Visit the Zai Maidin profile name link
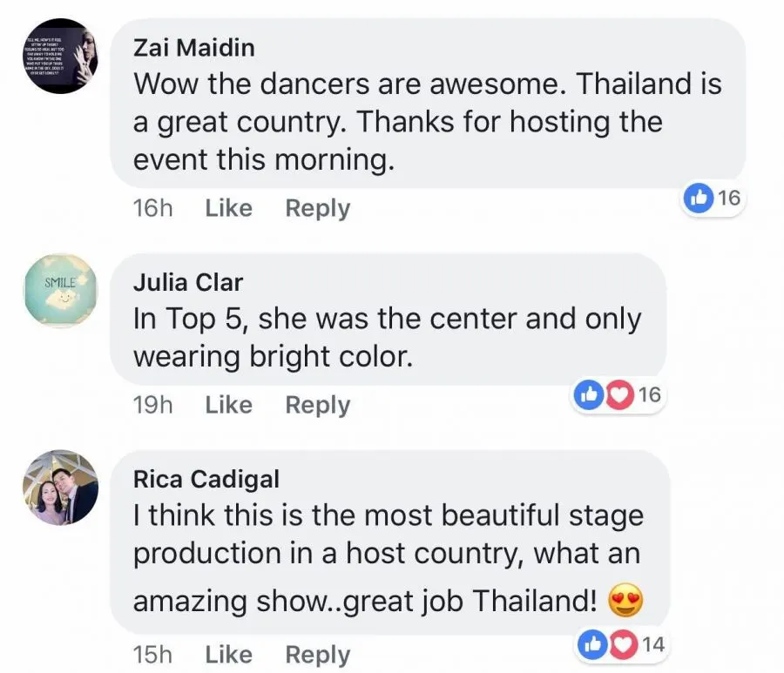Viewport: 784px width, 673px height. (193, 47)
